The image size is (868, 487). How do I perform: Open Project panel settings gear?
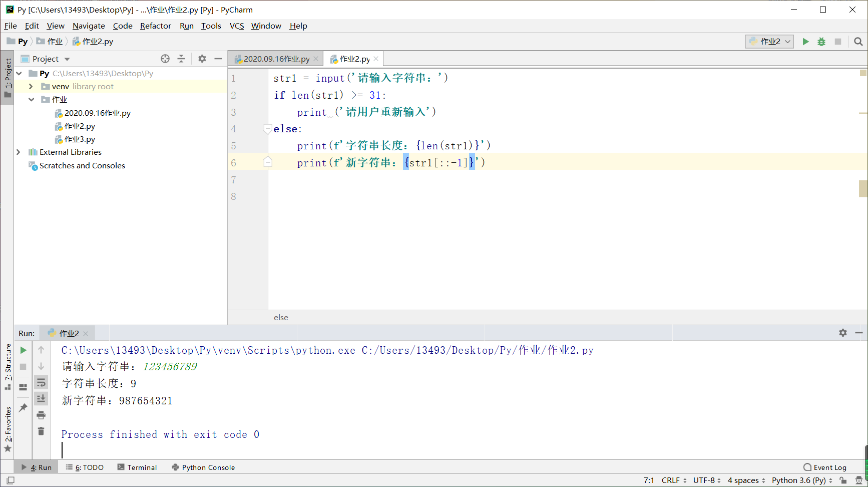click(202, 59)
